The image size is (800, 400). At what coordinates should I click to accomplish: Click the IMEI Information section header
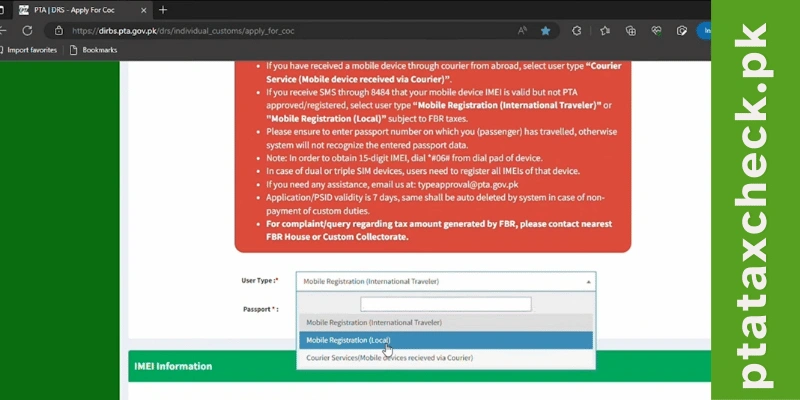pyautogui.click(x=419, y=366)
